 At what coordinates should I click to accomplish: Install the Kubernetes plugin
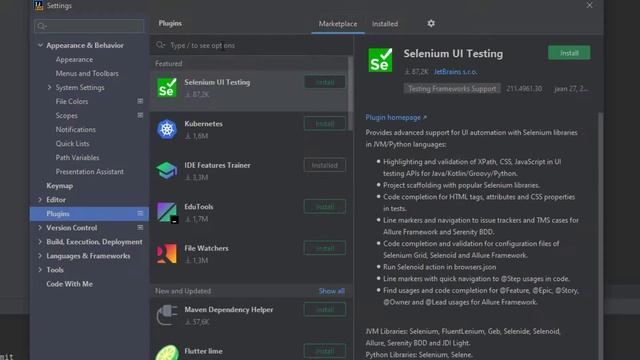[x=325, y=124]
